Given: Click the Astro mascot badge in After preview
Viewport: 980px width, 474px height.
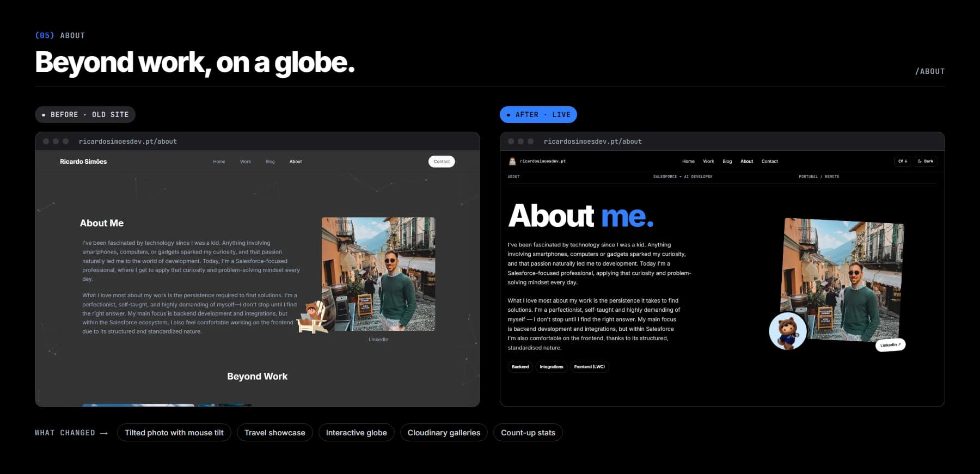Looking at the screenshot, I should 787,331.
